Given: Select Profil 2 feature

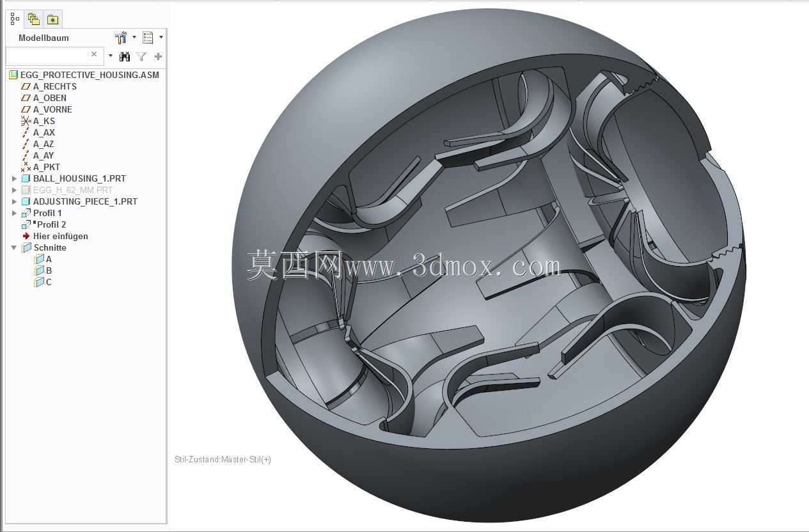Looking at the screenshot, I should 51,224.
